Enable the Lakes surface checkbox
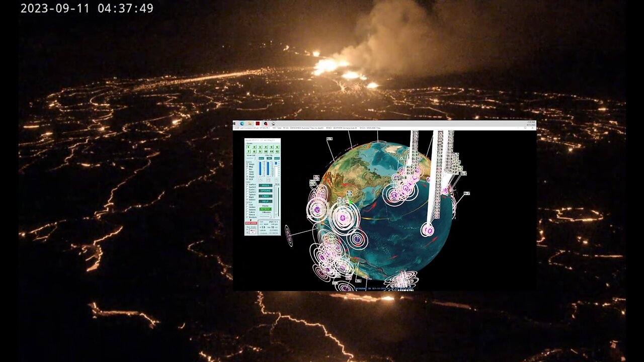Viewport: 644px width, 362px height. 247,212
